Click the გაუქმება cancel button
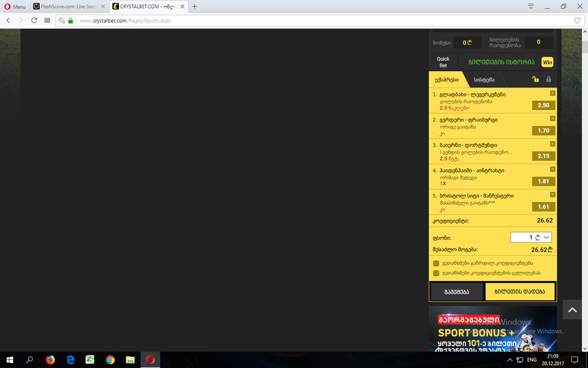Viewport: 588px width, 368px height. click(457, 292)
